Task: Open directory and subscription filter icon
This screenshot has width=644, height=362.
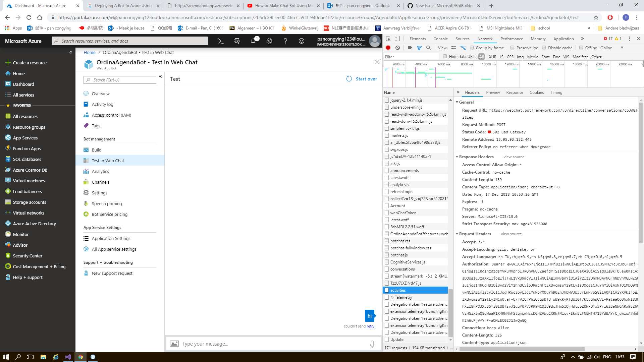Action: pos(237,41)
